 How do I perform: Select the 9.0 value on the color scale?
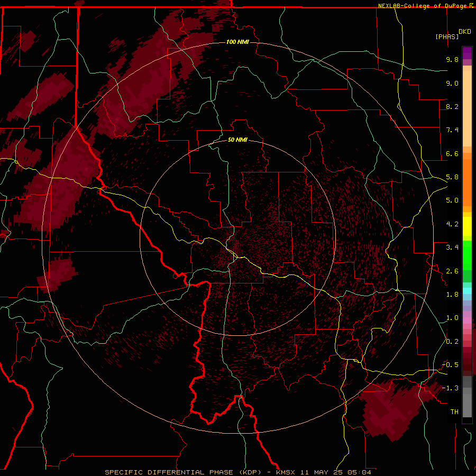click(452, 83)
